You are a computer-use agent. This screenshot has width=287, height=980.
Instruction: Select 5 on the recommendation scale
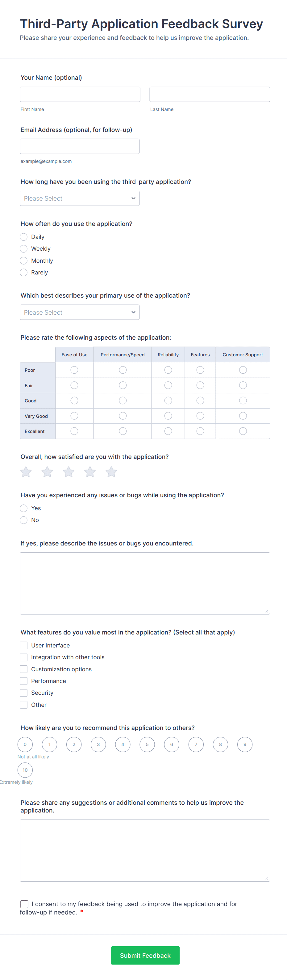[147, 744]
